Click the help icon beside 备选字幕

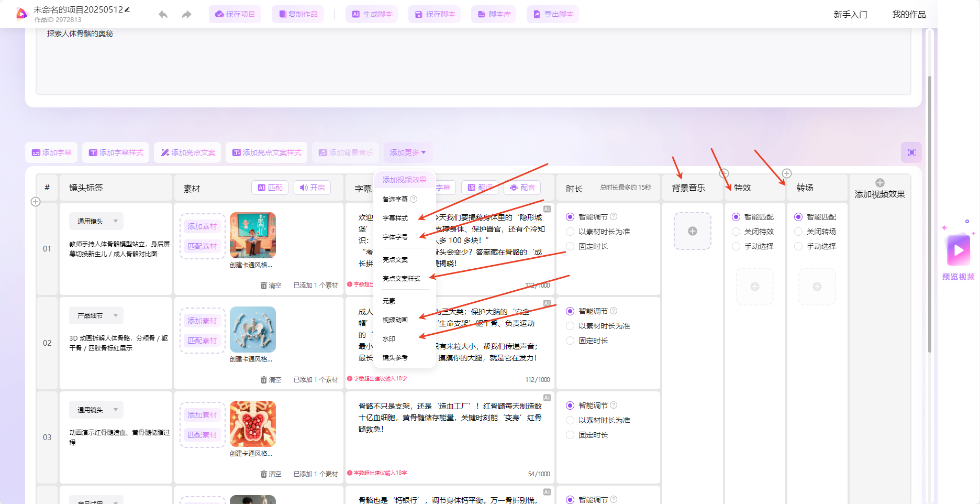point(414,199)
